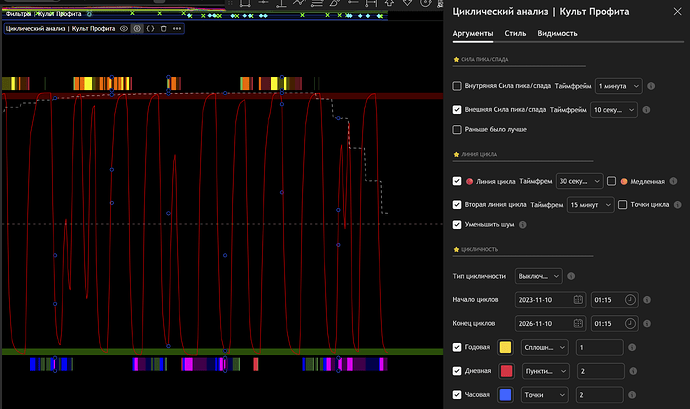Toggle indicator visibility eye icon on chart

click(x=125, y=29)
